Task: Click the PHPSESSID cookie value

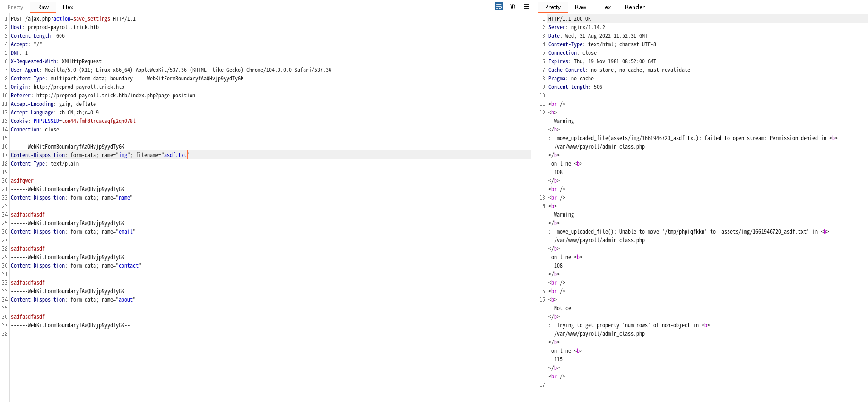Action: click(99, 121)
